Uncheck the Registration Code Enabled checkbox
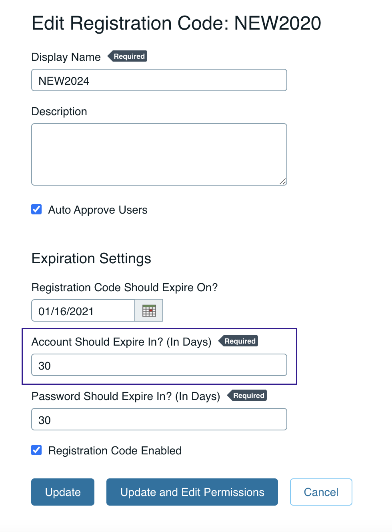Screen dimensions: 392x532 36,450
